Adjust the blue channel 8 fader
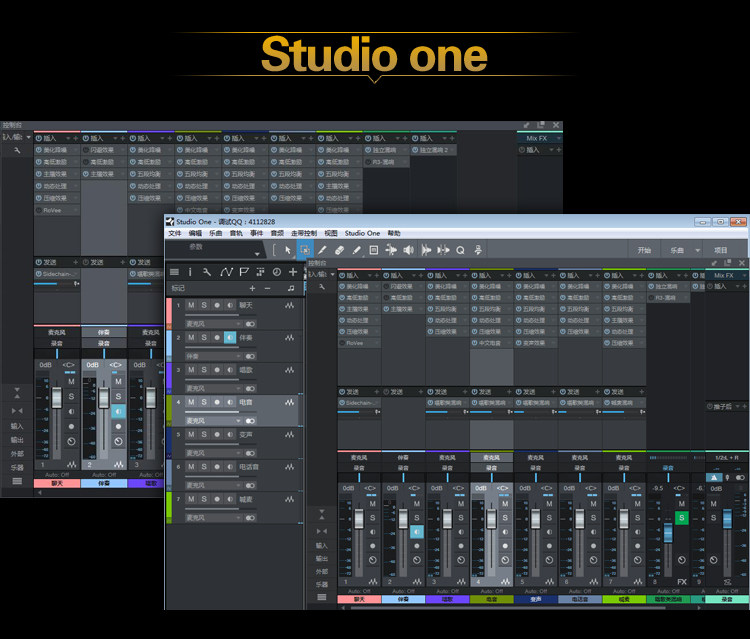The width and height of the screenshot is (750, 639). click(668, 533)
